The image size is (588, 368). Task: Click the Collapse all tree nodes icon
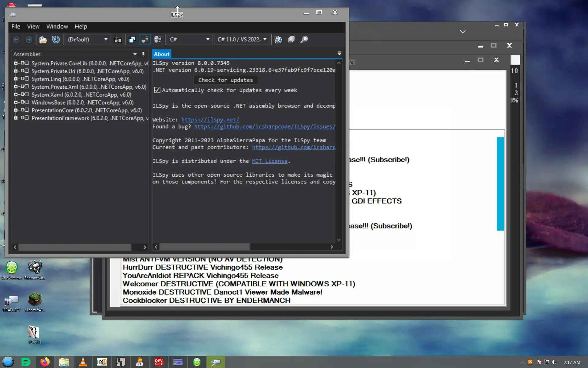pyautogui.click(x=291, y=40)
